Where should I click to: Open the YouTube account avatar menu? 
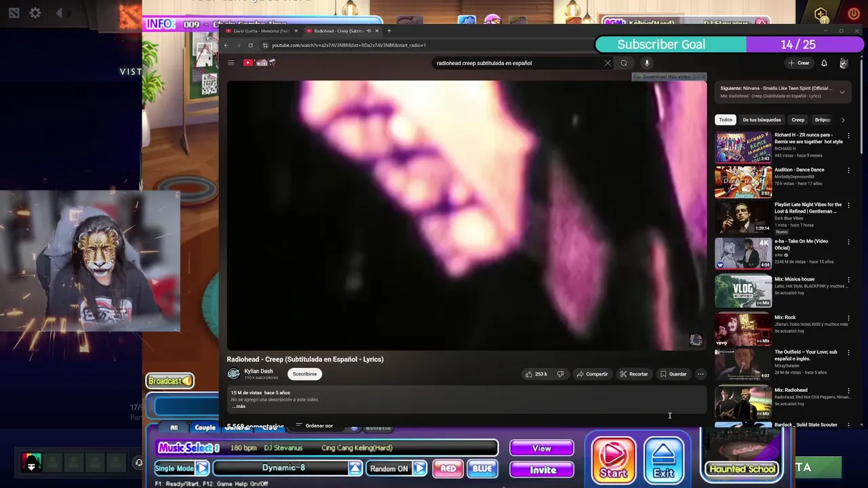tap(844, 63)
